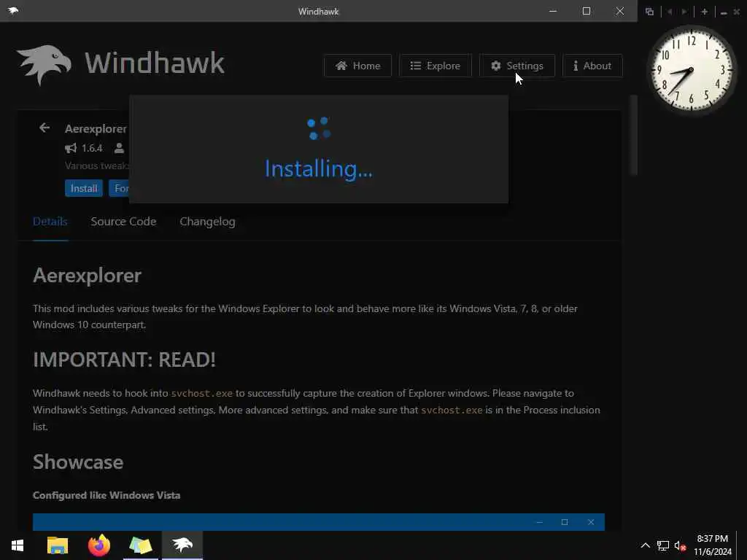Open the network tray icon

point(662,545)
